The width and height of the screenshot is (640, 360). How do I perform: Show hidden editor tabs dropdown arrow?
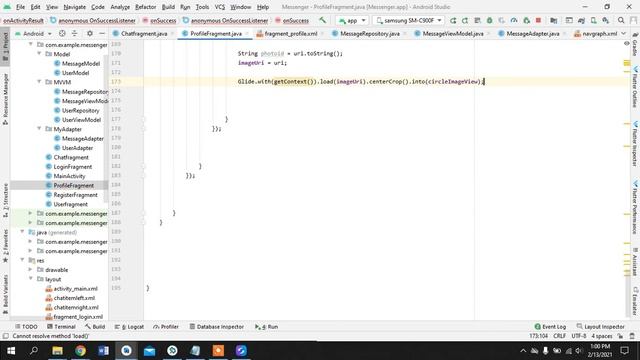[624, 33]
